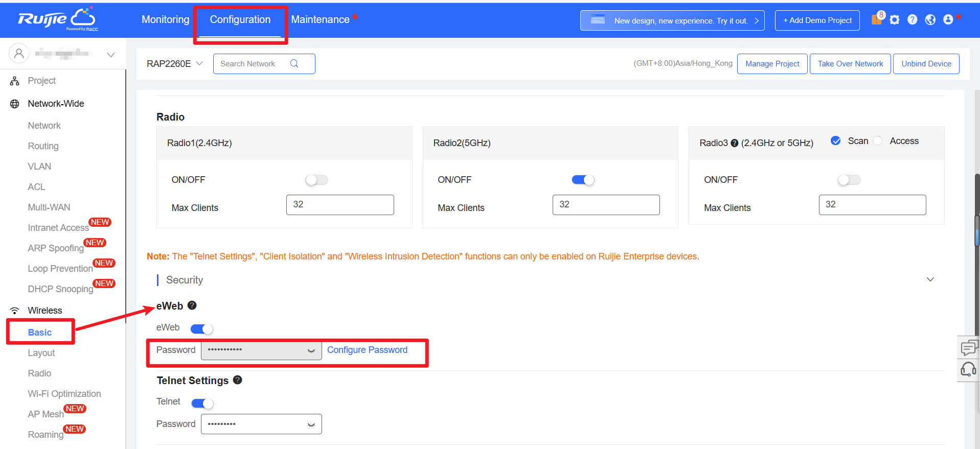Disable the Radio2 (5GHz) switch

pos(583,180)
